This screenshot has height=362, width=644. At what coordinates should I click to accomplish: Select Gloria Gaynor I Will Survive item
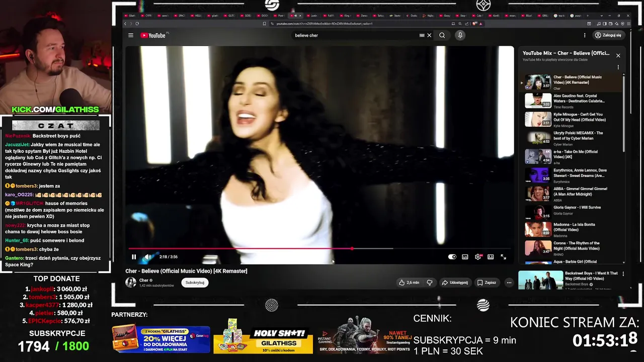click(571, 212)
